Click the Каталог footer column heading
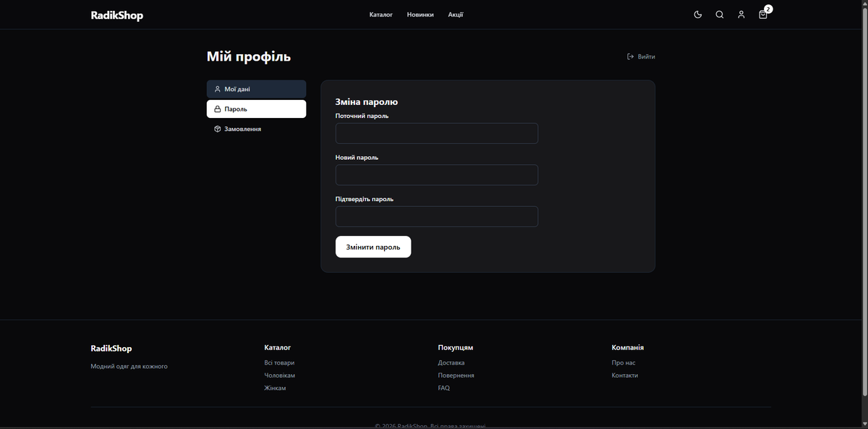The height and width of the screenshot is (429, 868). 278,348
